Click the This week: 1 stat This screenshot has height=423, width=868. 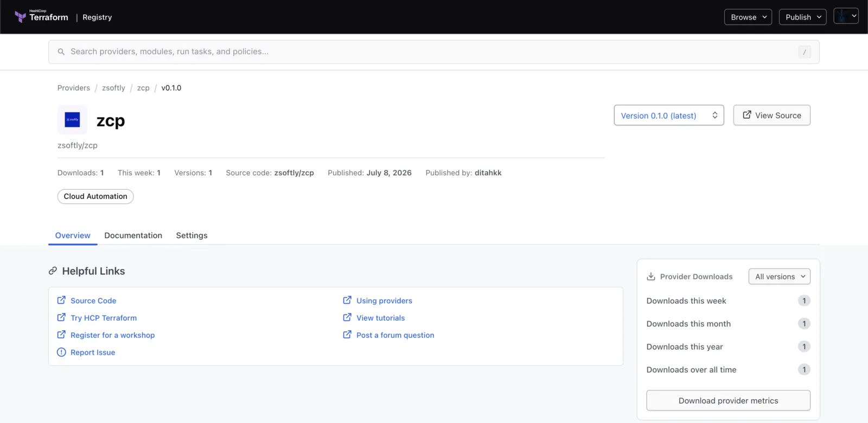click(x=139, y=173)
